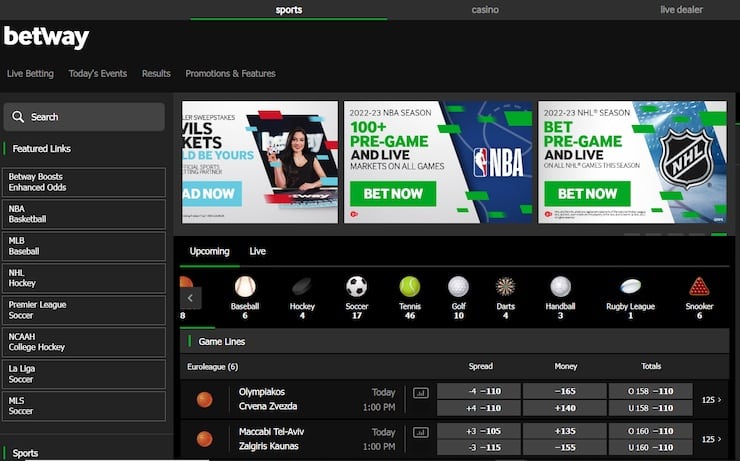Select Maccabi Tel-Aviv spread +3 -105
The width and height of the screenshot is (740, 461).
click(x=479, y=431)
